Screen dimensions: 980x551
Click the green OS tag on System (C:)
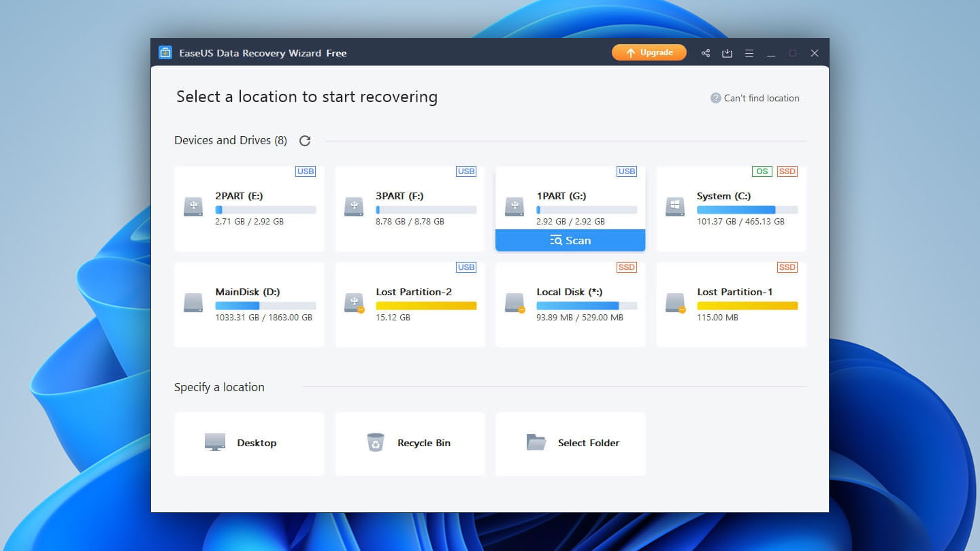click(x=762, y=171)
